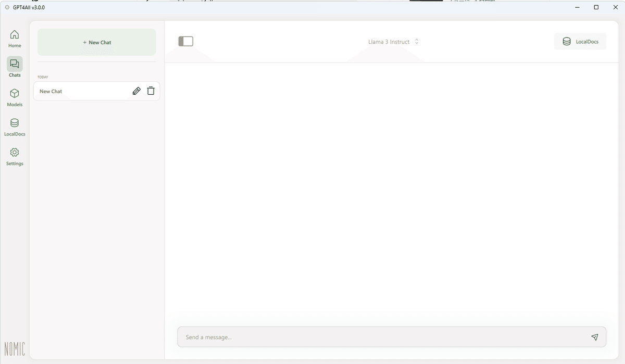This screenshot has width=625, height=364.
Task: Maximize the GPT4All window
Action: tap(596, 7)
